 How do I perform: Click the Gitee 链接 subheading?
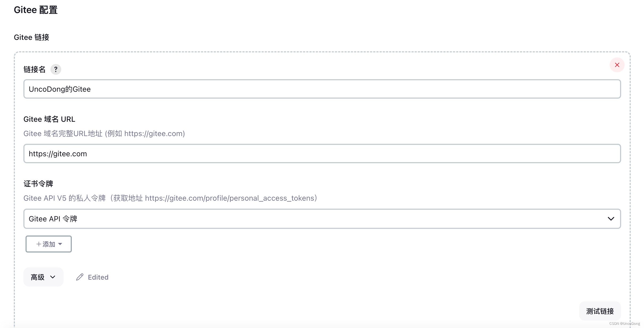pos(31,37)
